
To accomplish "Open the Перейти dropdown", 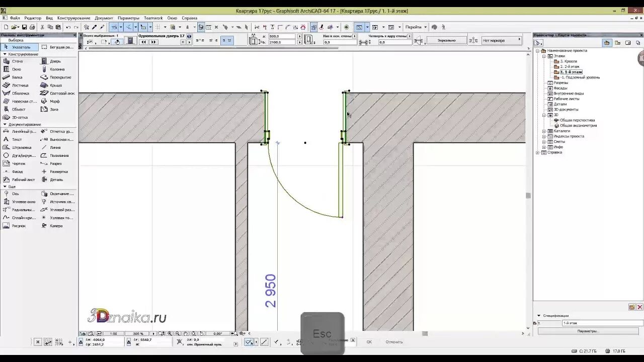I will [x=416, y=27].
